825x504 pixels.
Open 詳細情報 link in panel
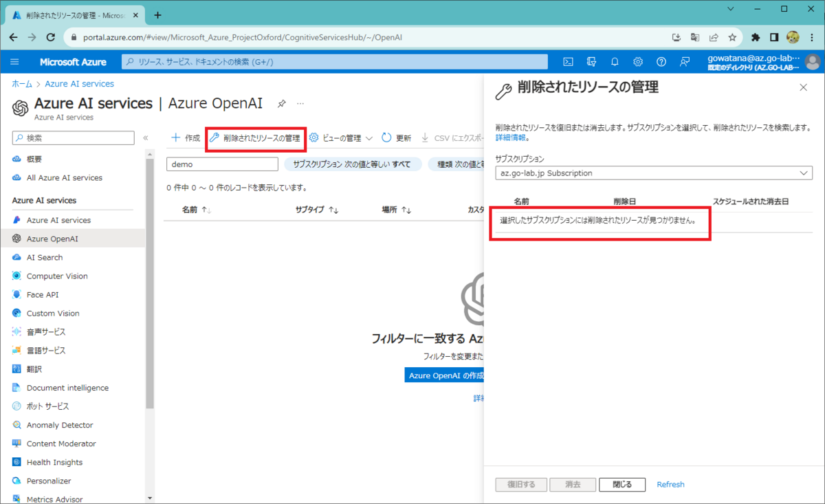pyautogui.click(x=511, y=138)
